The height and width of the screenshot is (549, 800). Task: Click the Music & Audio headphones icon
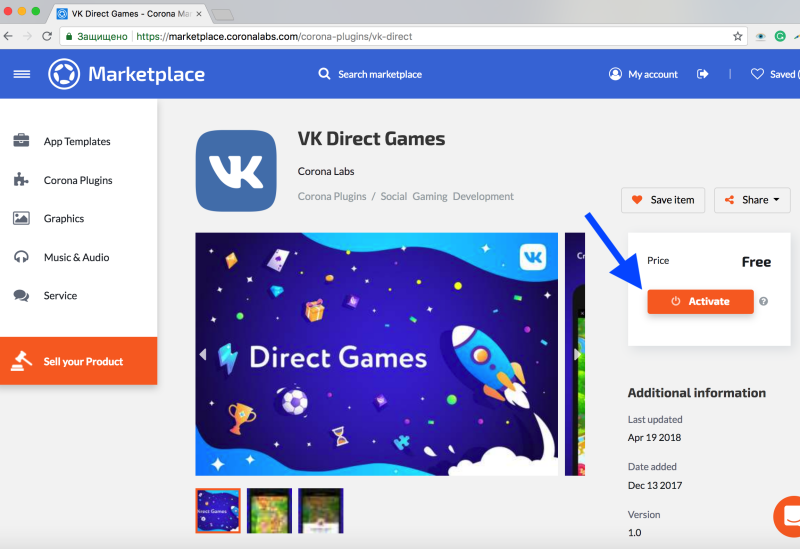click(21, 257)
